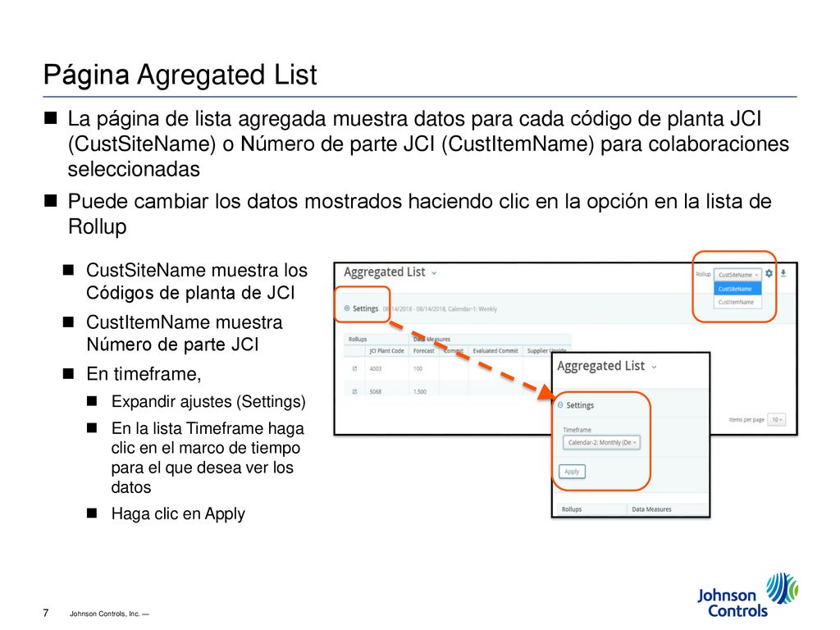This screenshot has width=840, height=630.
Task: Click the Forecast column header
Action: coord(424,351)
